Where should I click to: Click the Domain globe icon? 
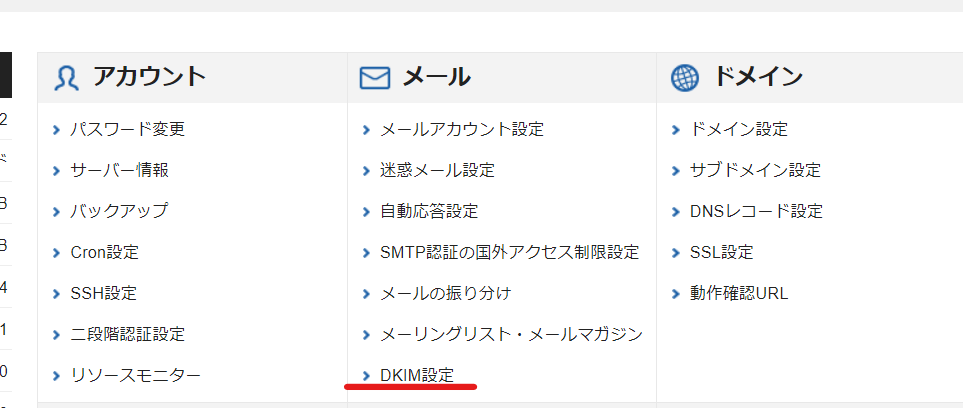click(685, 78)
